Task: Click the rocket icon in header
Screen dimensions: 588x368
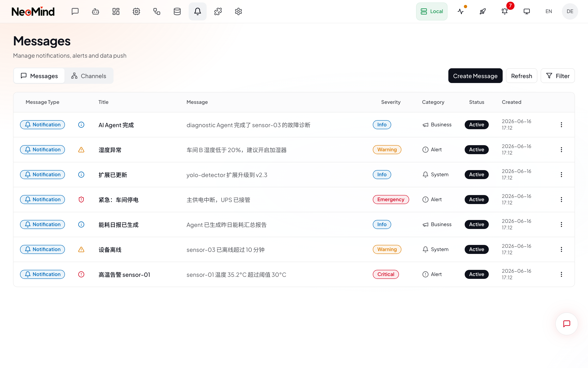Action: point(483,11)
